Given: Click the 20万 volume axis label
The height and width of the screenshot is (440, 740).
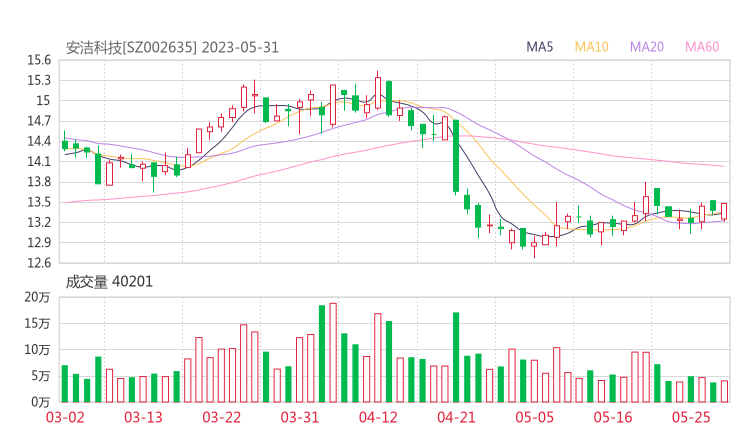Looking at the screenshot, I should tap(37, 297).
